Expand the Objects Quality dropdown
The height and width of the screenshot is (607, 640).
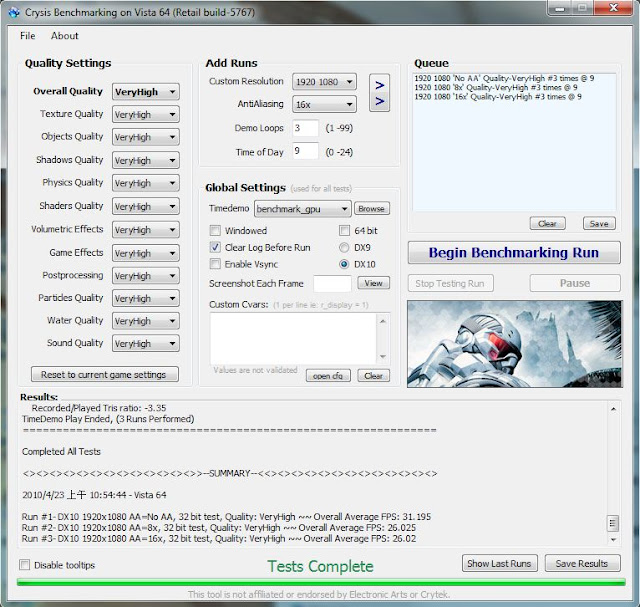(x=146, y=137)
